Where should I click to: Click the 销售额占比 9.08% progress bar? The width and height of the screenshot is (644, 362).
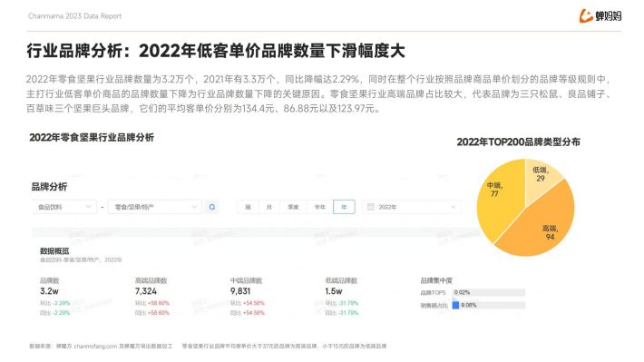tap(489, 306)
